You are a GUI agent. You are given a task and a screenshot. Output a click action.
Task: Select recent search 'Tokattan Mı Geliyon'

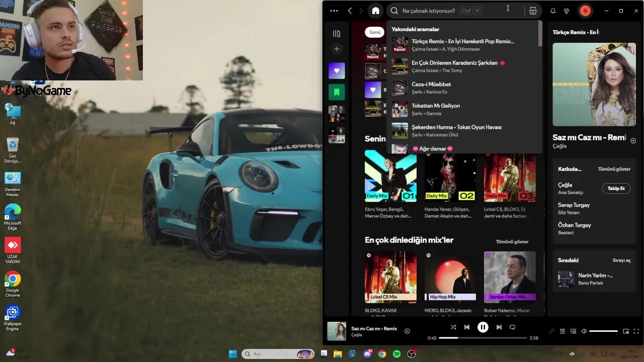pos(464,109)
